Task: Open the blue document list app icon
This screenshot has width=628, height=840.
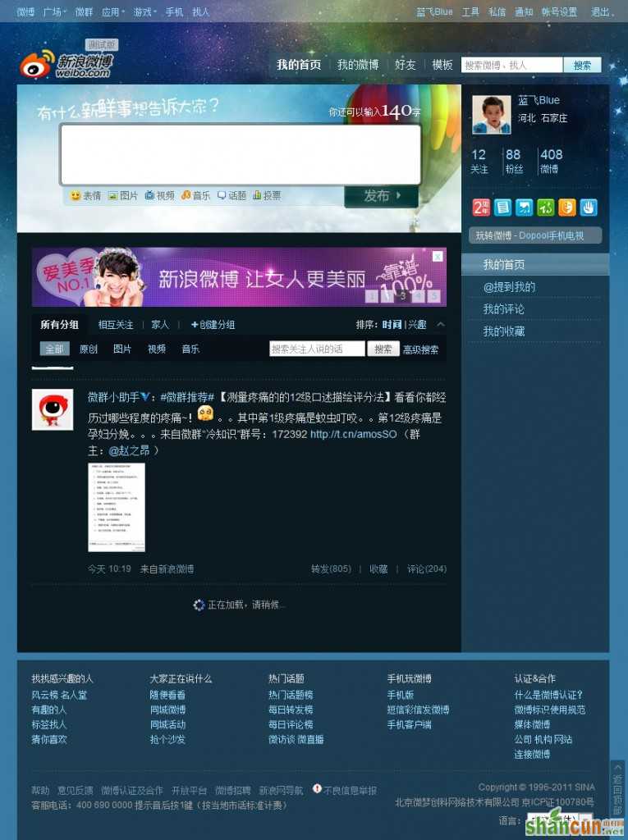Action: point(502,208)
